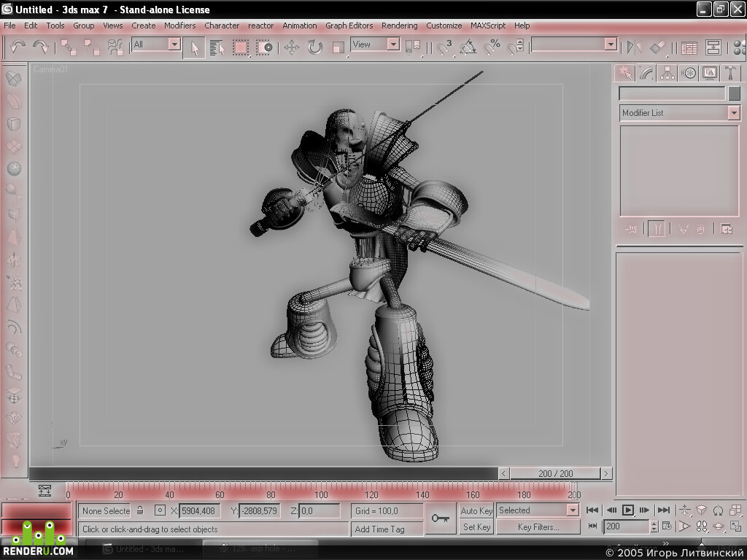Click the Mirror tool icon
The image size is (747, 560).
click(634, 47)
